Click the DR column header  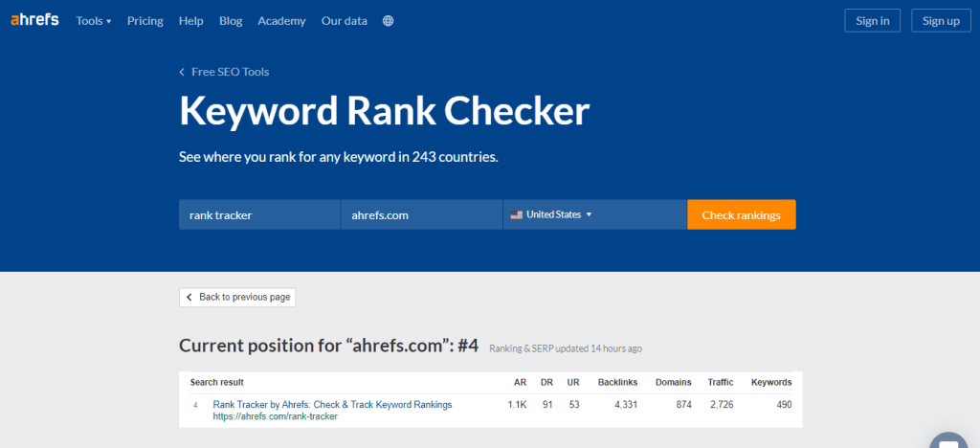pos(547,382)
